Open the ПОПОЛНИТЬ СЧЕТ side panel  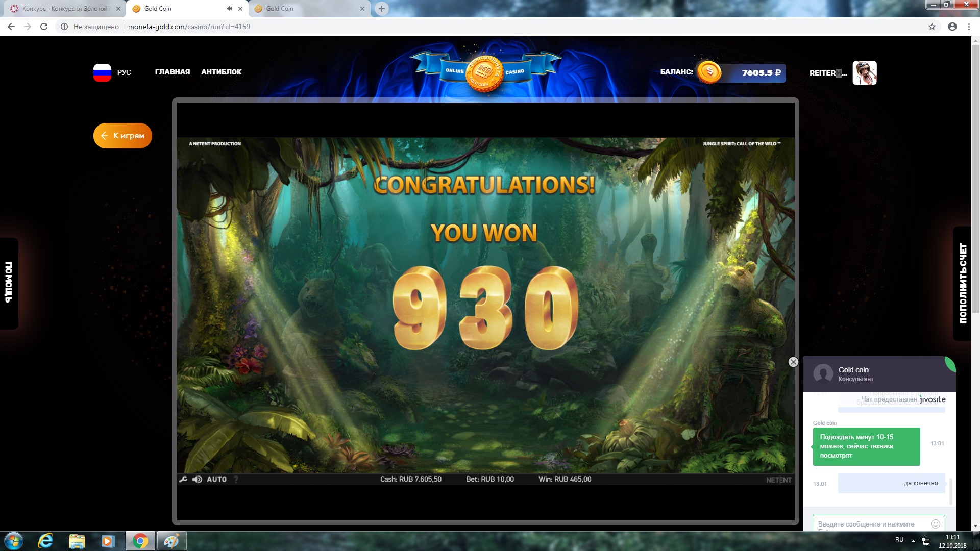click(x=963, y=283)
